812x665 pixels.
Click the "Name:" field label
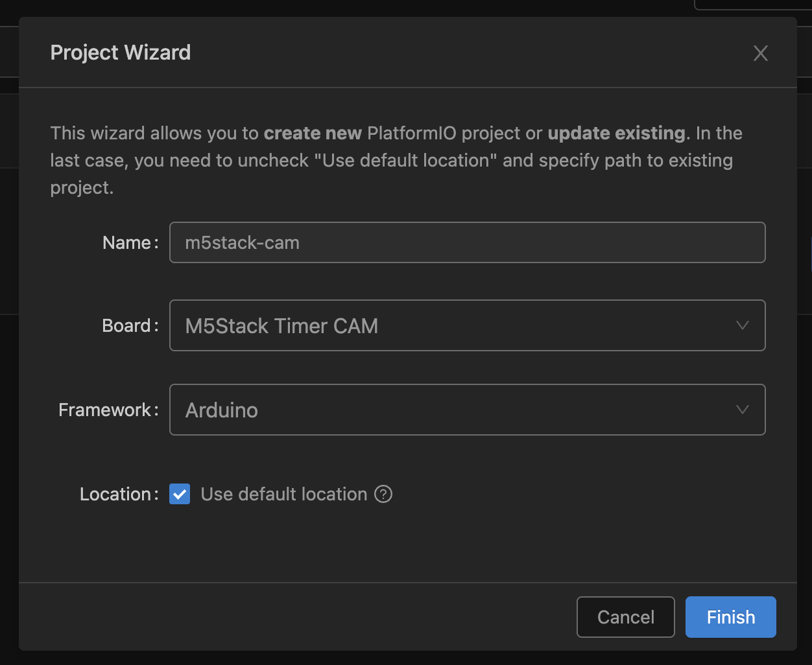[130, 242]
